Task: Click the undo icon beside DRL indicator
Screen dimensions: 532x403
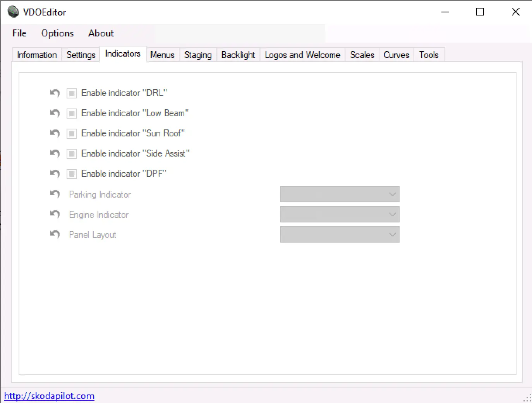Action: click(x=55, y=93)
